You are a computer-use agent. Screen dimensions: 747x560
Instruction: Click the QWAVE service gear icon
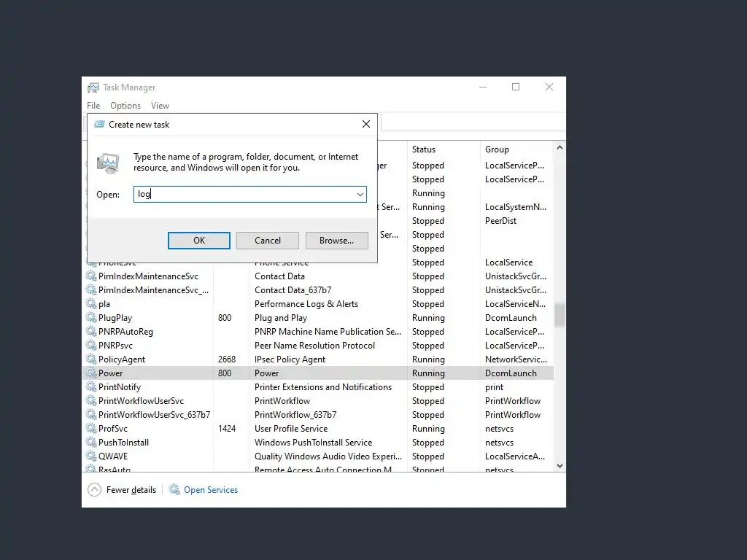pyautogui.click(x=91, y=456)
